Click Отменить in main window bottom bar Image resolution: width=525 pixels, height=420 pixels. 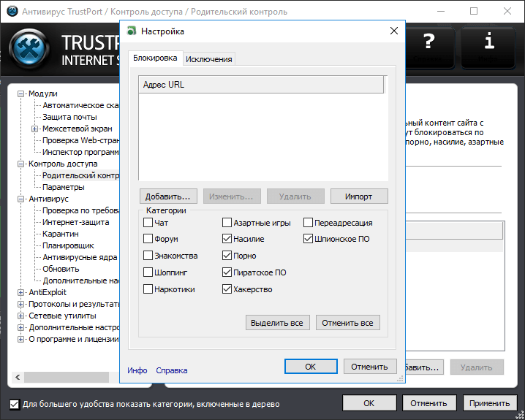click(x=429, y=403)
